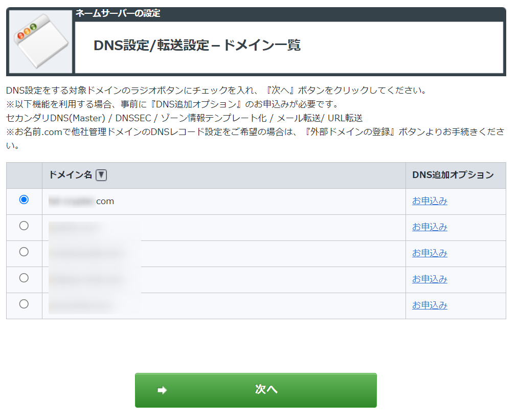Screen dimensions: 519x420
Task: Click お申込み link in the third row
Action: click(430, 253)
